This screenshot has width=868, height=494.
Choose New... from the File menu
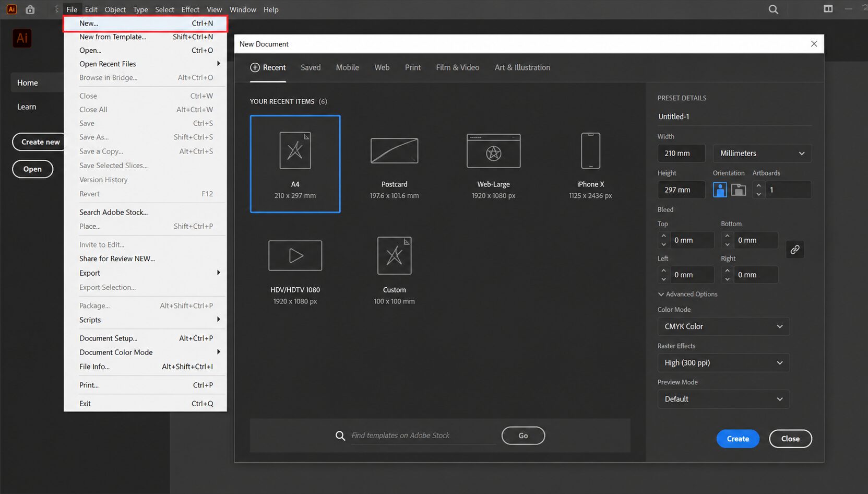(145, 23)
